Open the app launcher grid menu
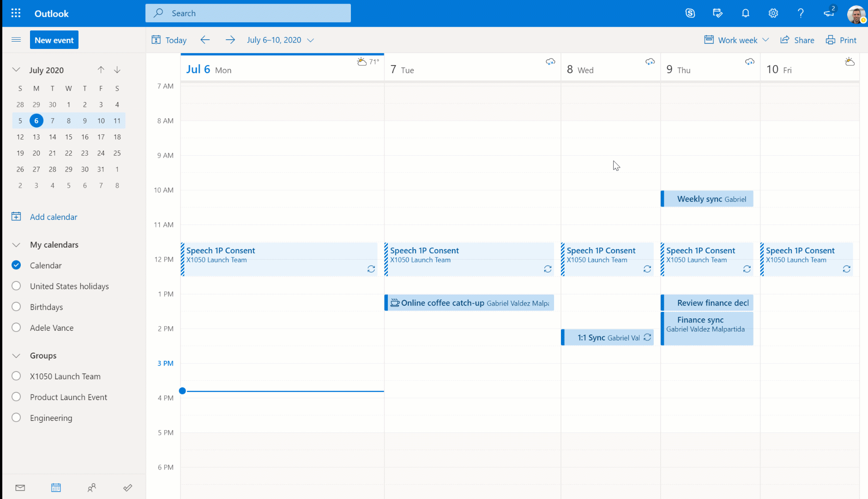This screenshot has width=868, height=499. (16, 13)
